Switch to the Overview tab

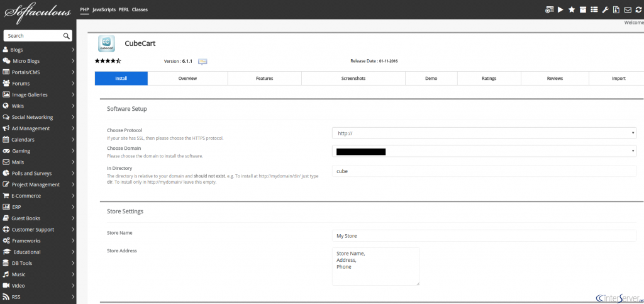click(x=187, y=79)
